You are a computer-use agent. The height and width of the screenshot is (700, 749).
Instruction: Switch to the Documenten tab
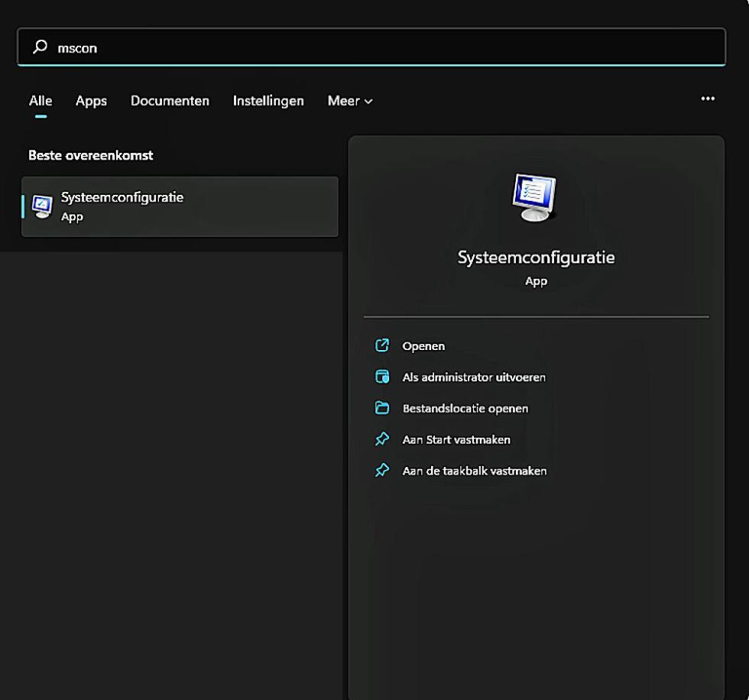(x=170, y=100)
